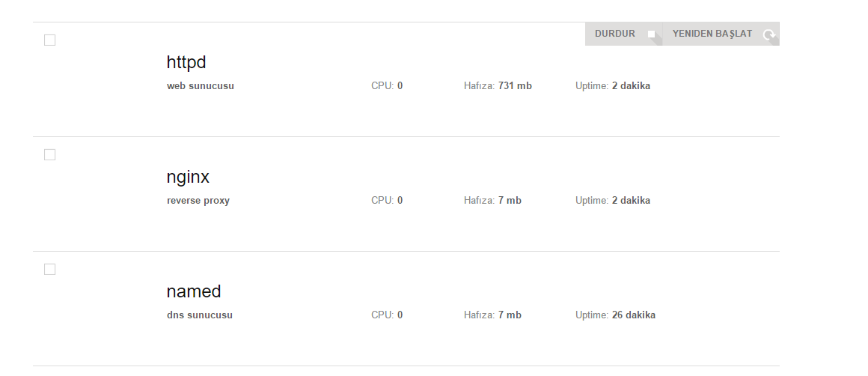Tick the checkbox for the httpd service

point(50,40)
